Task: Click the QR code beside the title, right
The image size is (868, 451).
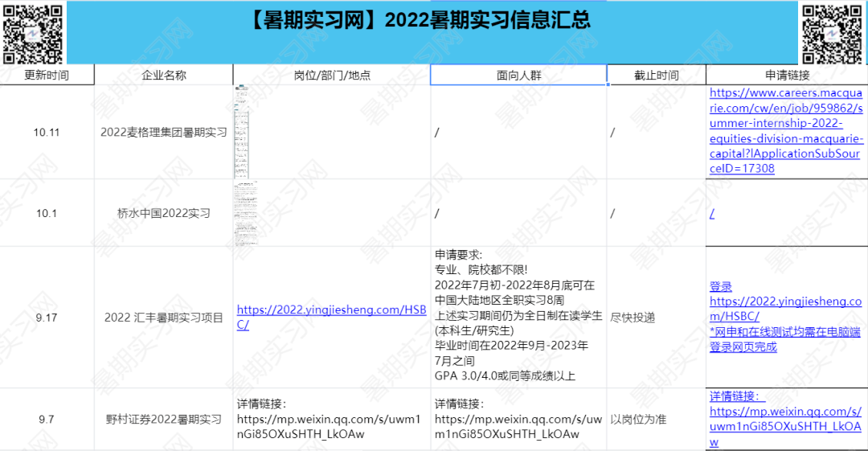Action: tap(832, 34)
